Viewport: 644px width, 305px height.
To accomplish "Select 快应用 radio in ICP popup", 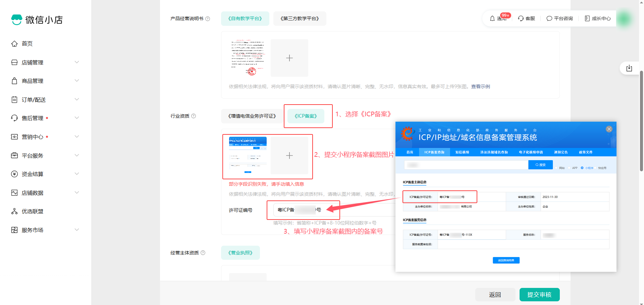I will click(596, 168).
